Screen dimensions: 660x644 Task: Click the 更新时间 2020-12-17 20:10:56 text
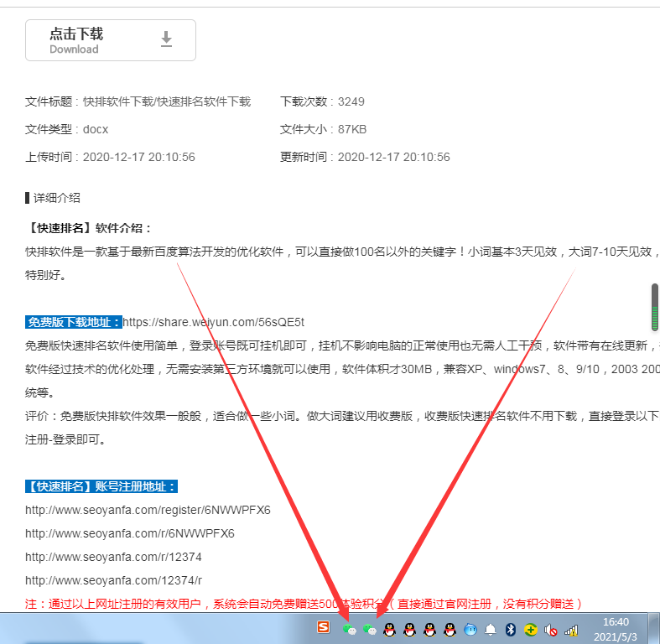(365, 157)
